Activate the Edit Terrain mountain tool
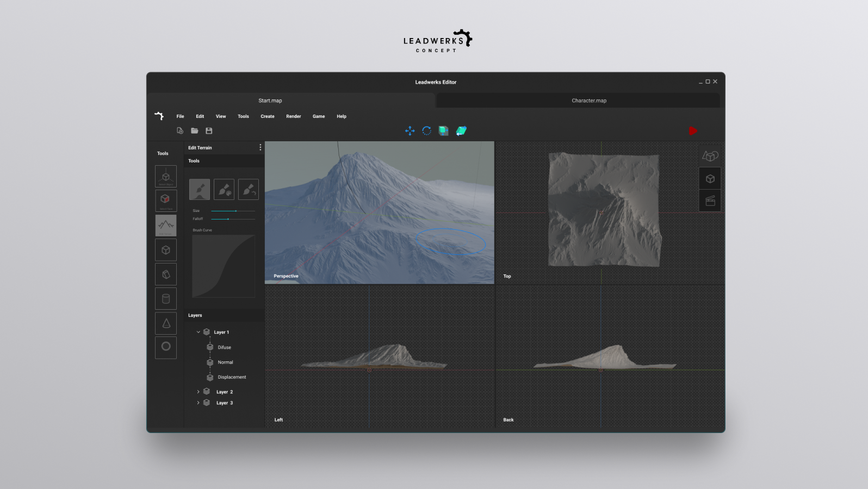 click(x=166, y=225)
